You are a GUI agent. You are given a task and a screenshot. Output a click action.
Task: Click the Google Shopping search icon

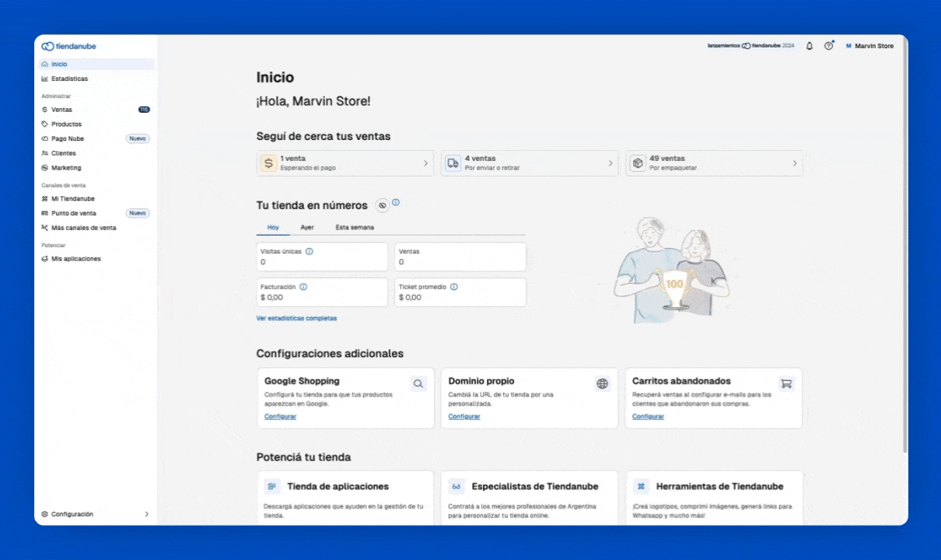click(x=419, y=383)
